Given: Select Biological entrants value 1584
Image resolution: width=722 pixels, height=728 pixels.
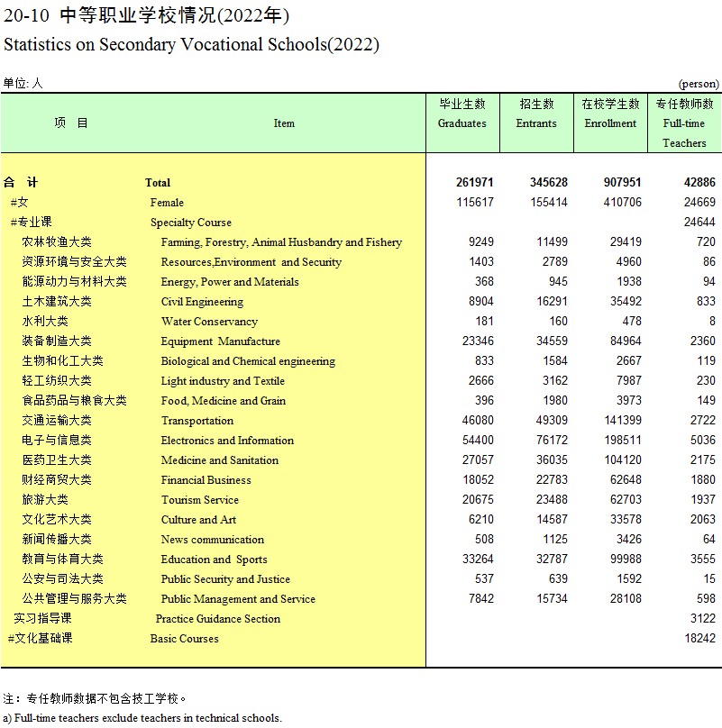Looking at the screenshot, I should pyautogui.click(x=555, y=360).
